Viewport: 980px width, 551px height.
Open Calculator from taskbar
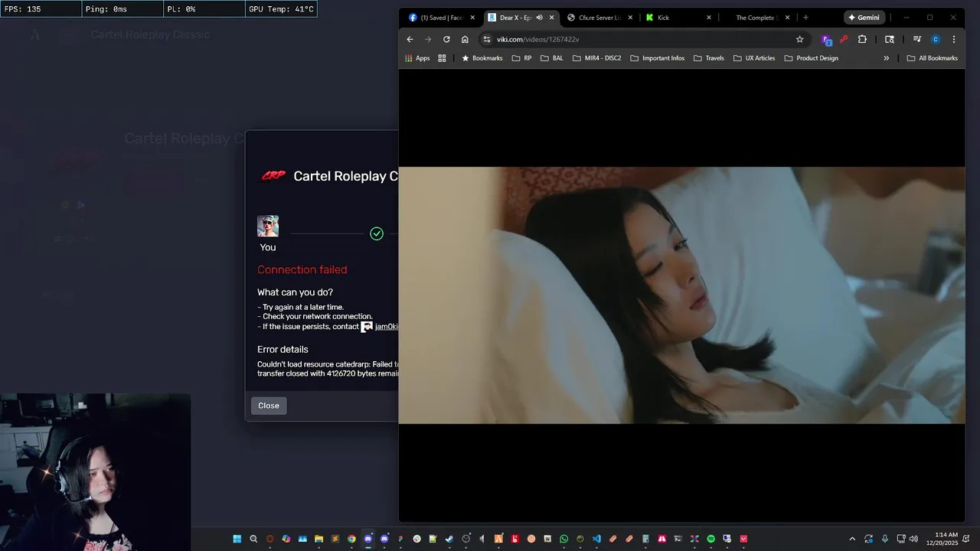645,539
